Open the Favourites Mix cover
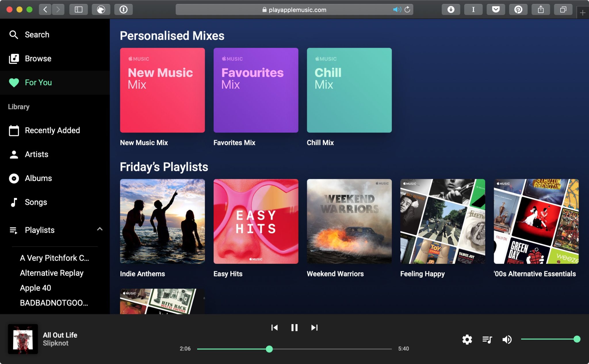589x364 pixels. coord(256,90)
